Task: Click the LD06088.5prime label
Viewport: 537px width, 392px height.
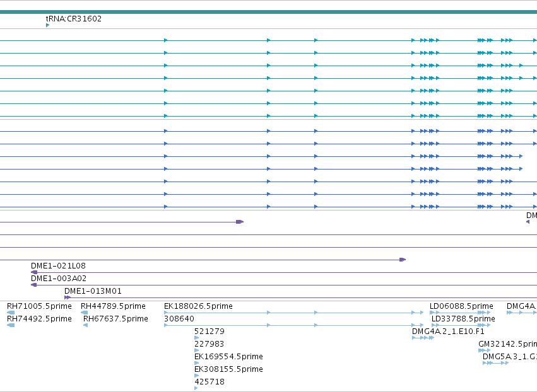Action: point(461,306)
